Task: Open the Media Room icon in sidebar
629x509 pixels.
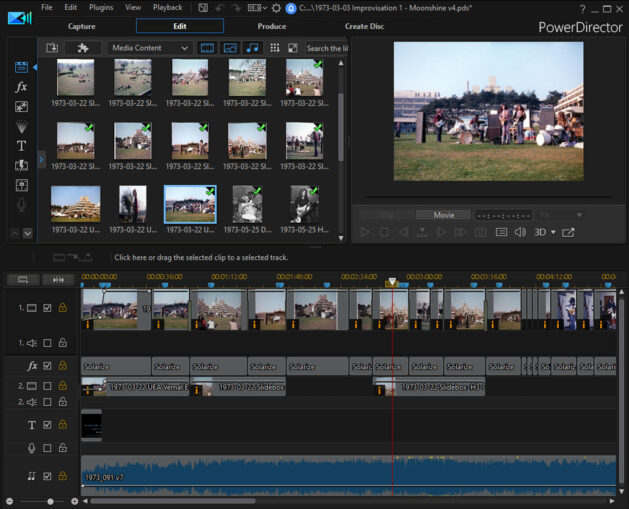Action: coord(21,67)
